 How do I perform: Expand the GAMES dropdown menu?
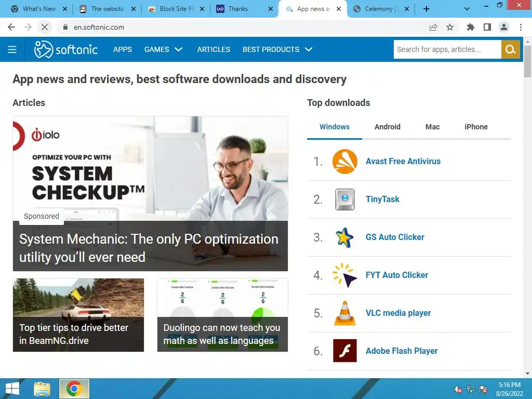click(164, 49)
